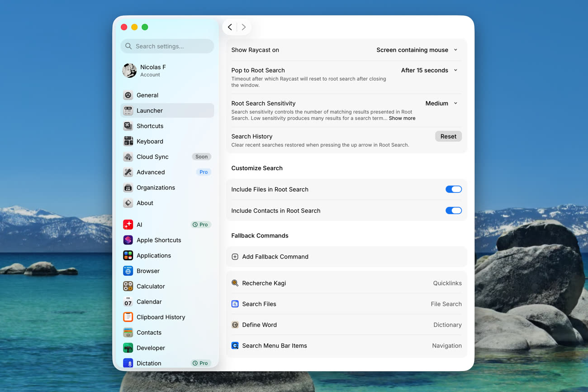Click the Clipboard History icon
588x392 pixels.
[128, 317]
